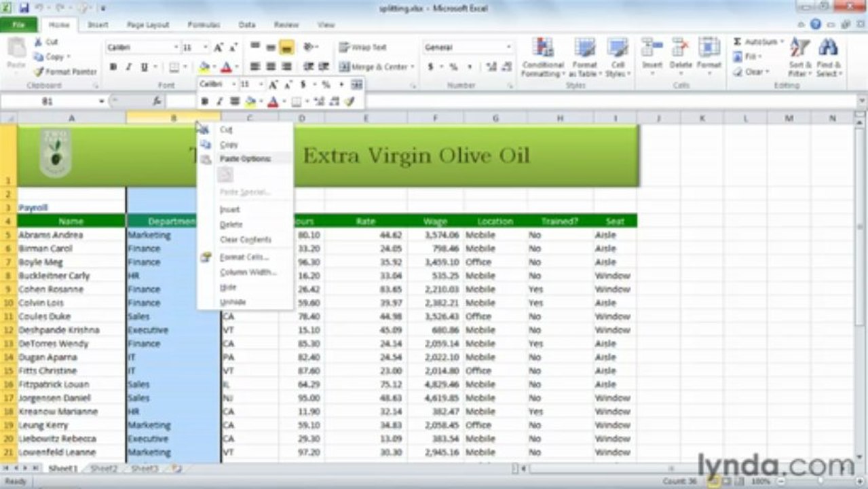868x489 pixels.
Task: Apply Percent Style from ribbon Number group
Action: 453,67
